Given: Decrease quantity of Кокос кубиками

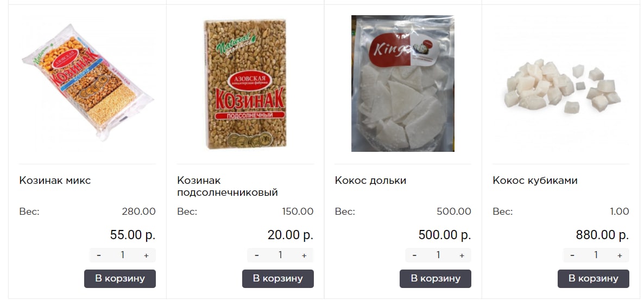Looking at the screenshot, I should tap(572, 255).
